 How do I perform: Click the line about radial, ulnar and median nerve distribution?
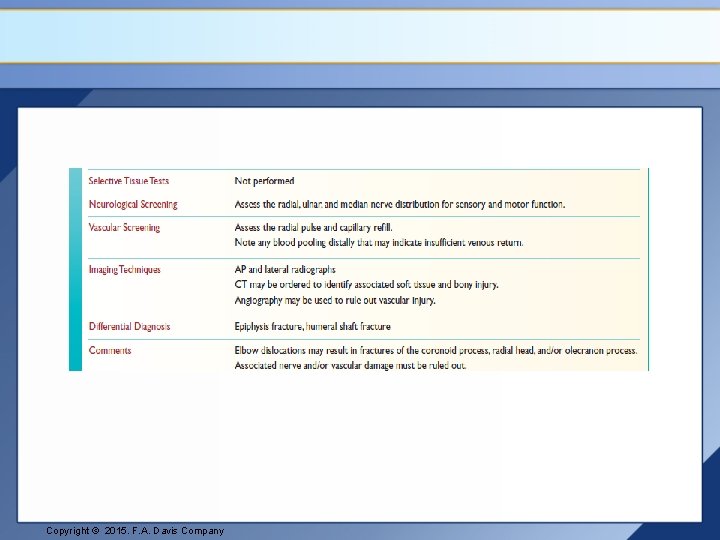click(x=399, y=204)
